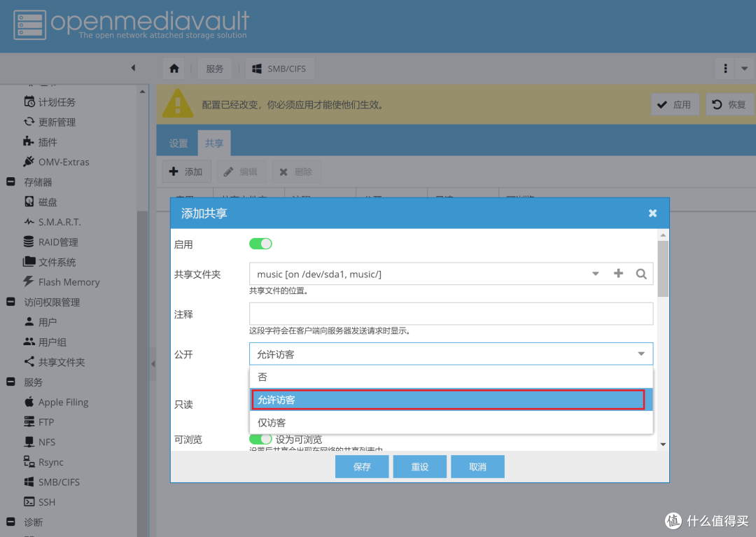This screenshot has height=537, width=756.
Task: Open OMV-Extras in the sidebar
Action: point(64,162)
